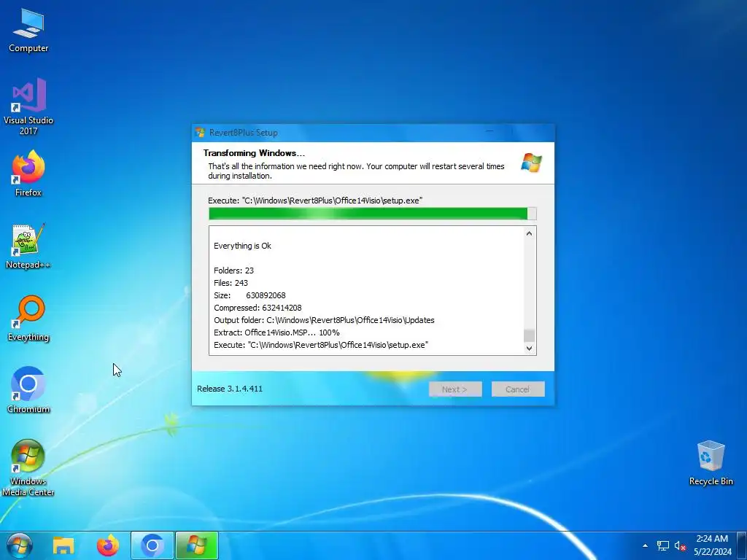The width and height of the screenshot is (747, 560).
Task: Click the Cancel button in setup
Action: coord(518,389)
